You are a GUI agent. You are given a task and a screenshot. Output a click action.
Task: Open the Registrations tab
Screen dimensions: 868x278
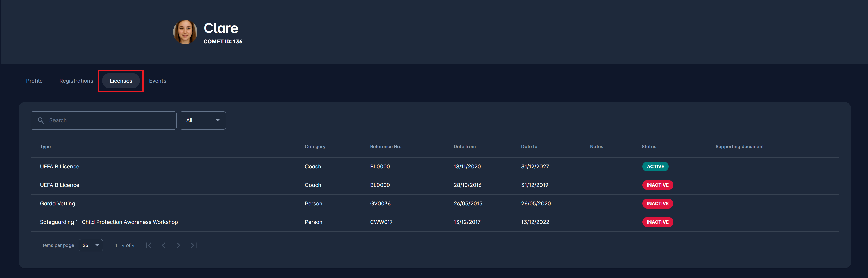point(76,81)
